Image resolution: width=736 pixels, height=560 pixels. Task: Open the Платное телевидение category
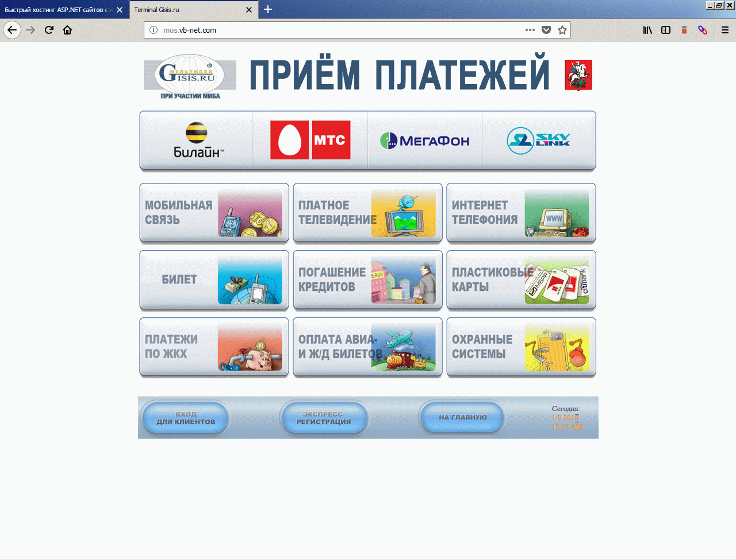pos(368,213)
